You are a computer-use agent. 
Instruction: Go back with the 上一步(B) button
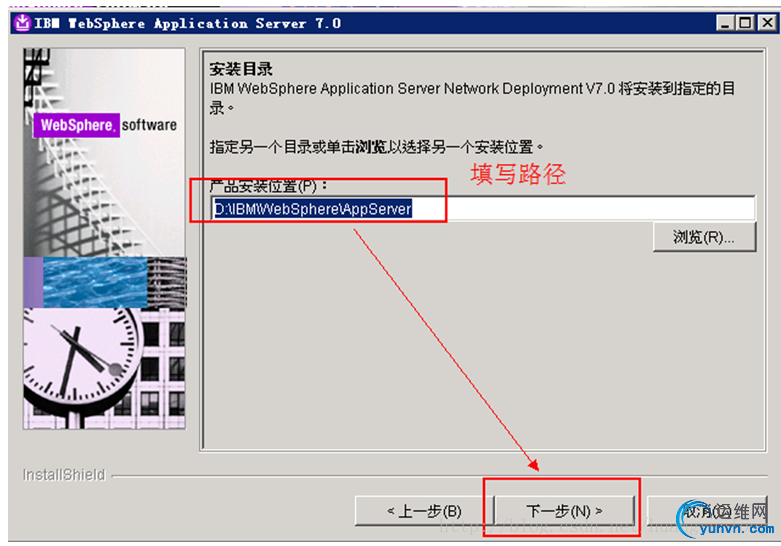[424, 511]
